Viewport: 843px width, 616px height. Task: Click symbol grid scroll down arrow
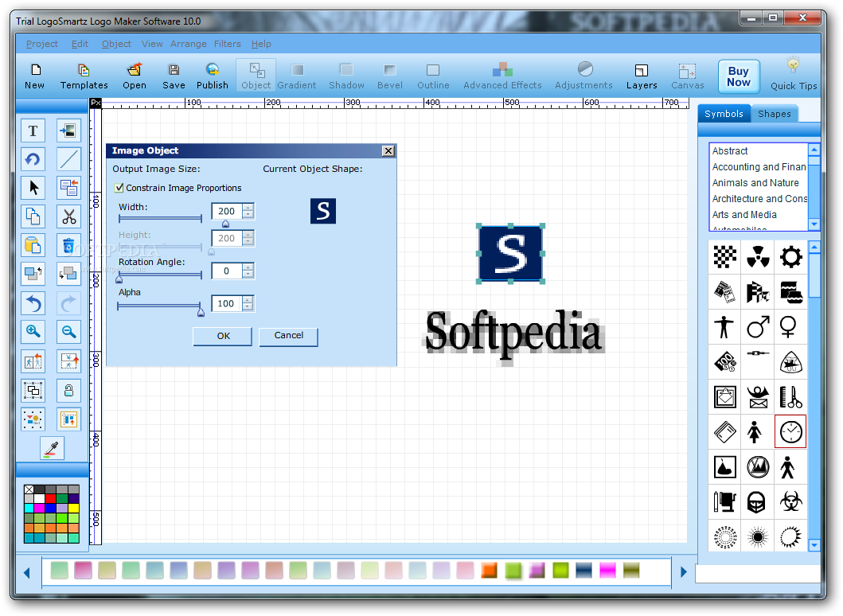(x=814, y=545)
